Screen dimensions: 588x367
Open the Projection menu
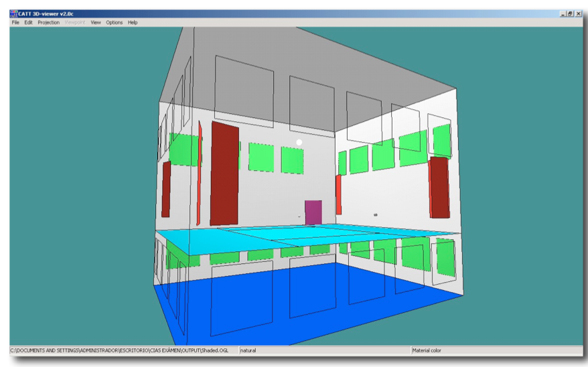pyautogui.click(x=48, y=23)
